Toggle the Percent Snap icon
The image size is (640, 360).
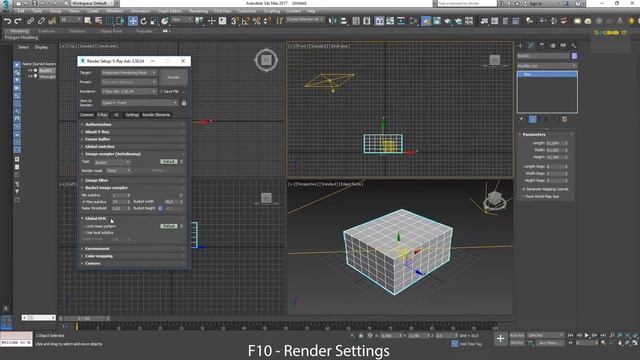point(256,21)
